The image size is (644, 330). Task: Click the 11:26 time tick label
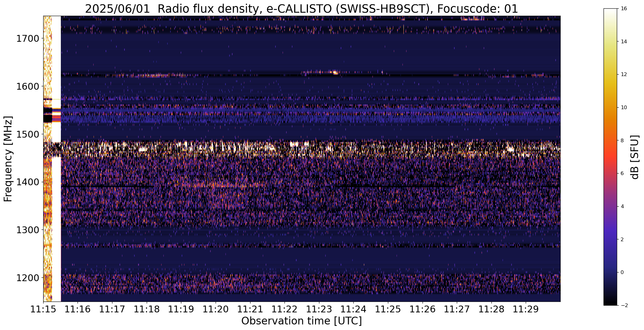(x=423, y=309)
